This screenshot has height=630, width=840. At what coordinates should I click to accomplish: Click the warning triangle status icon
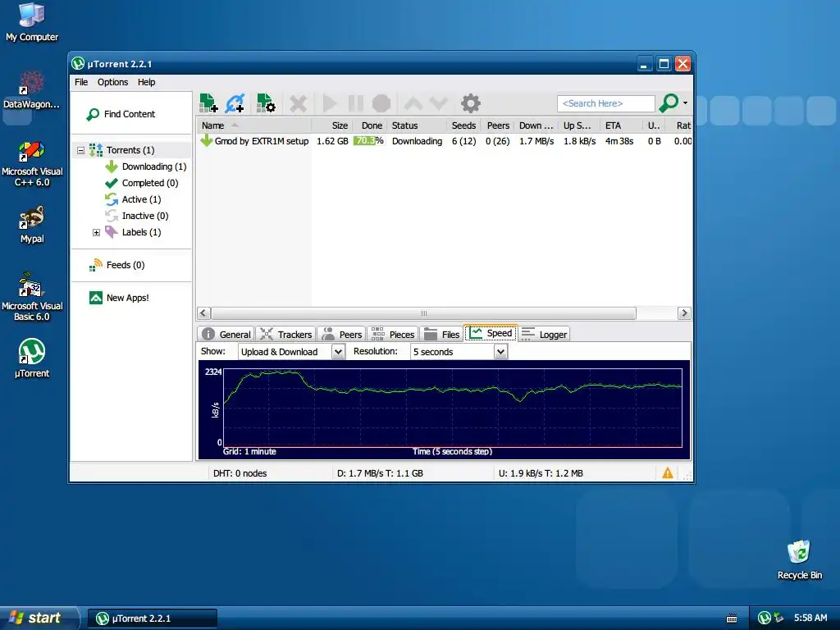[668, 473]
